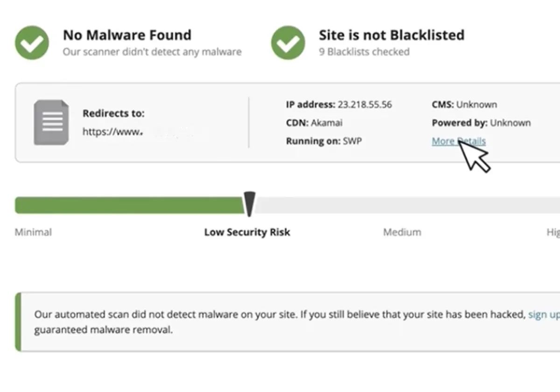Screen dimensions: 560x392
Task: Open the More Details link
Action: coord(458,141)
